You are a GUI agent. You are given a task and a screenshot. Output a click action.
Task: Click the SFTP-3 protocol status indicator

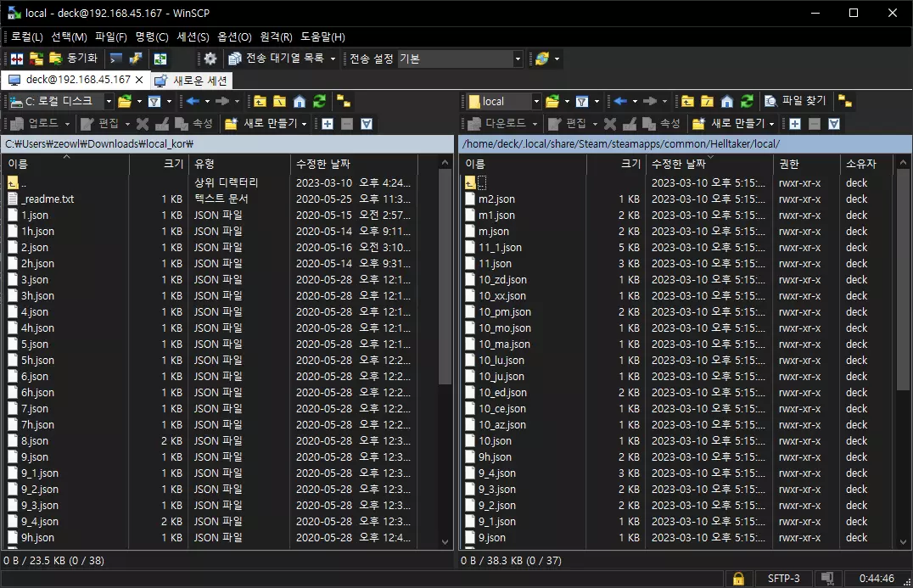(783, 579)
